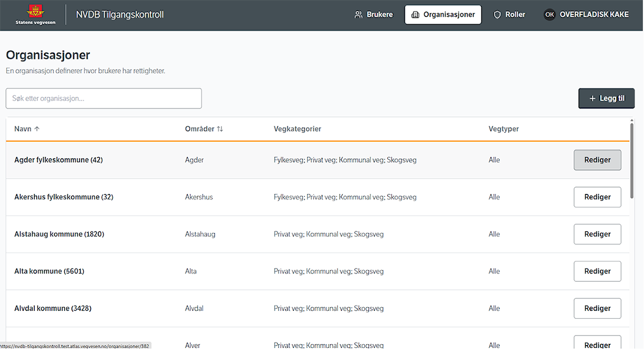The height and width of the screenshot is (363, 644).
Task: Click Alstahaug row road categories text
Action: click(x=329, y=234)
